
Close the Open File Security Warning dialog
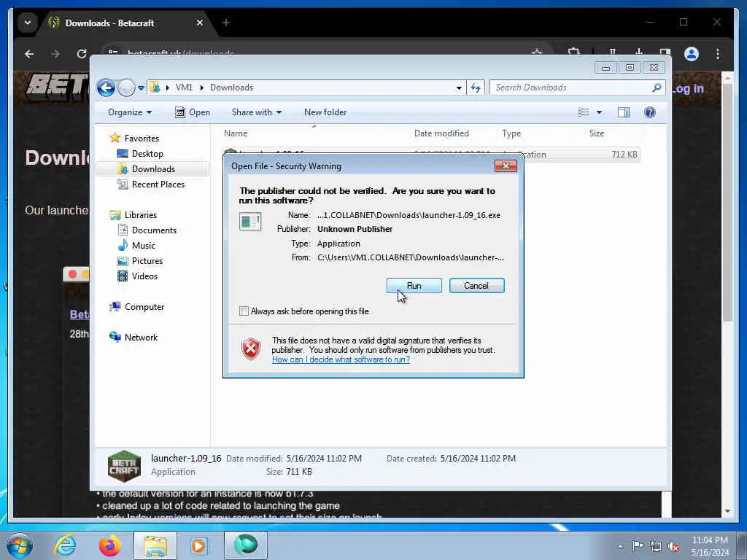click(x=506, y=166)
